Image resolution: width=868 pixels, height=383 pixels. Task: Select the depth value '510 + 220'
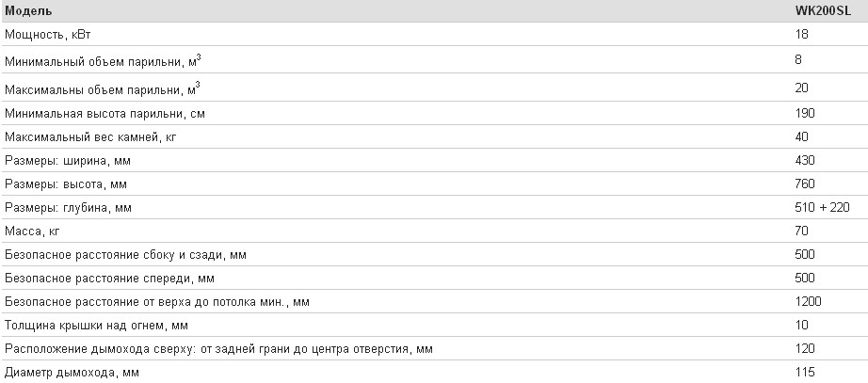pos(822,208)
